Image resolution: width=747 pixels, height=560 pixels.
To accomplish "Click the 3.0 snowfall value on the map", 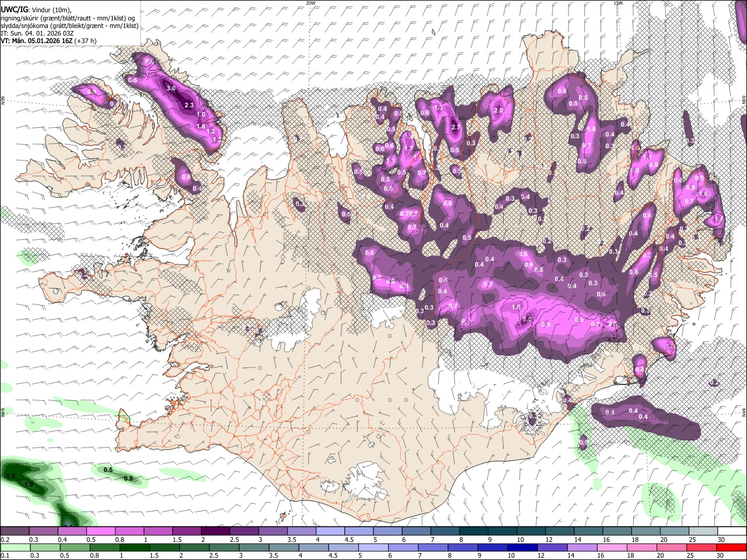I will coord(171,88).
